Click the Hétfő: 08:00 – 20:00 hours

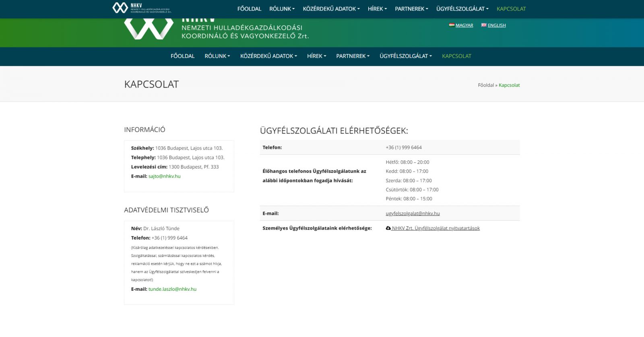click(x=407, y=162)
